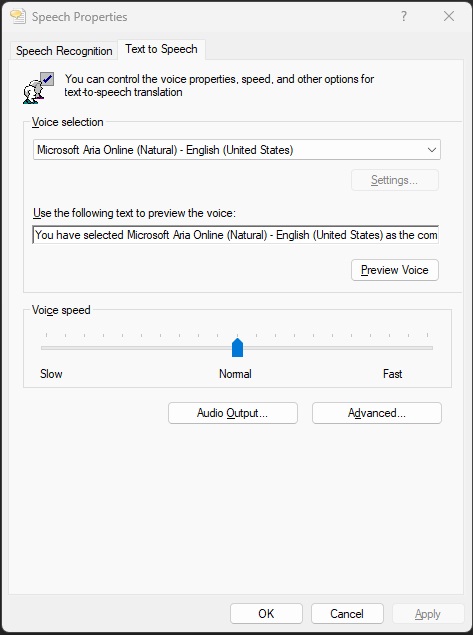473x635 pixels.
Task: Switch to the Speech Recognition tab
Action: click(64, 51)
